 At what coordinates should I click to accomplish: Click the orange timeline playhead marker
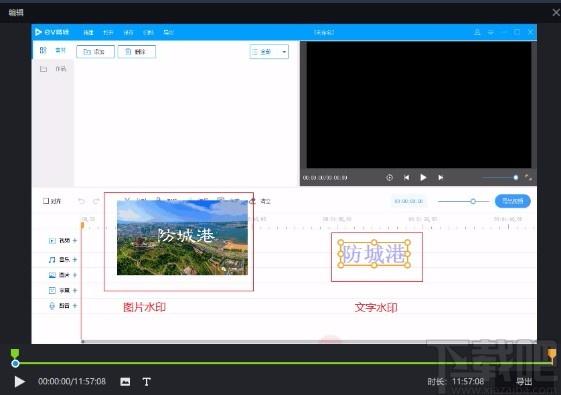82,225
